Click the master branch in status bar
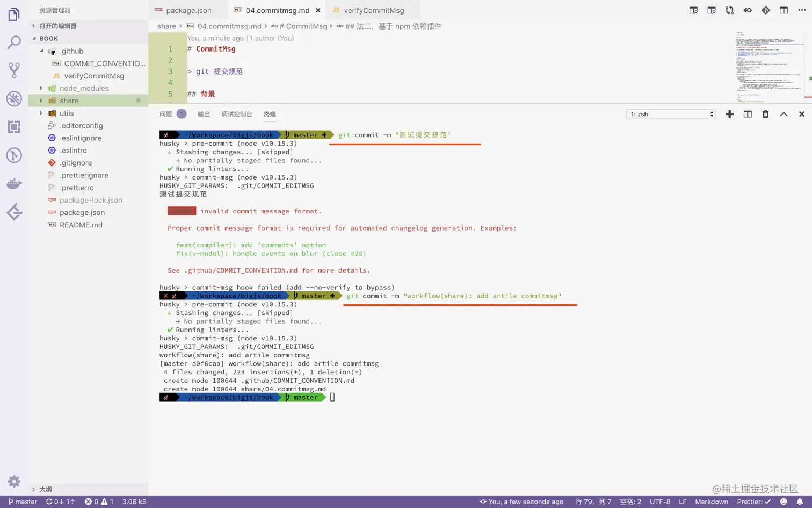 23,502
